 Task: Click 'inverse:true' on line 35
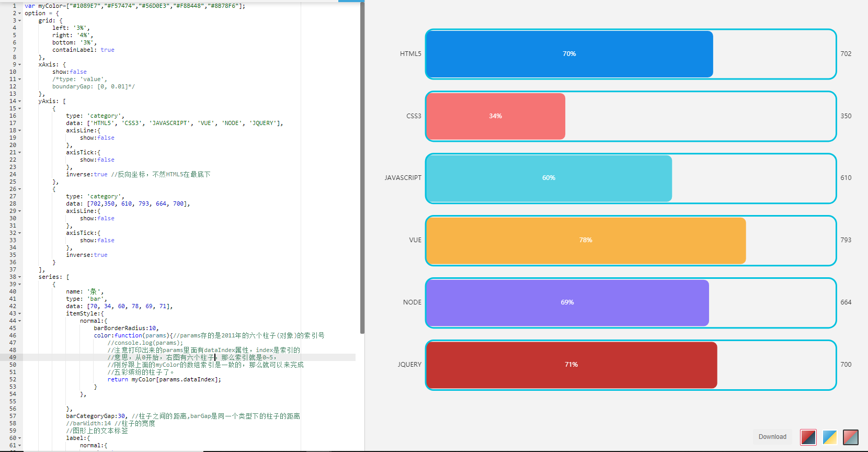point(87,255)
